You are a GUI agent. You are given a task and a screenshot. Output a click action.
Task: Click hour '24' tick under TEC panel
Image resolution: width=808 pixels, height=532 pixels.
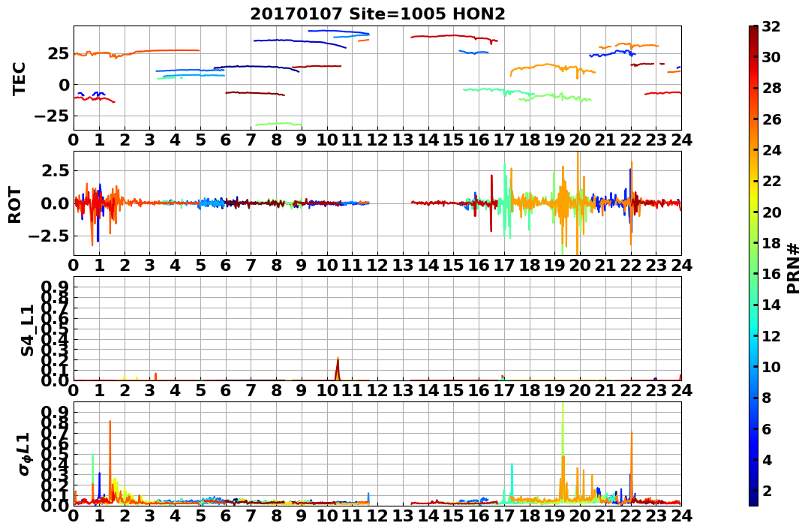[681, 140]
